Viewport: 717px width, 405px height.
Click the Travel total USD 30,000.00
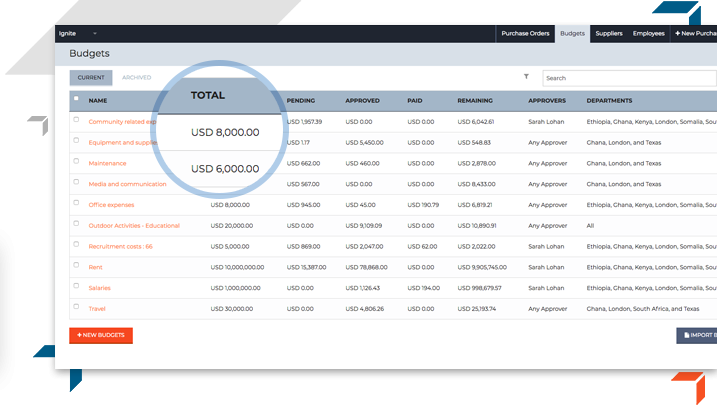click(232, 309)
